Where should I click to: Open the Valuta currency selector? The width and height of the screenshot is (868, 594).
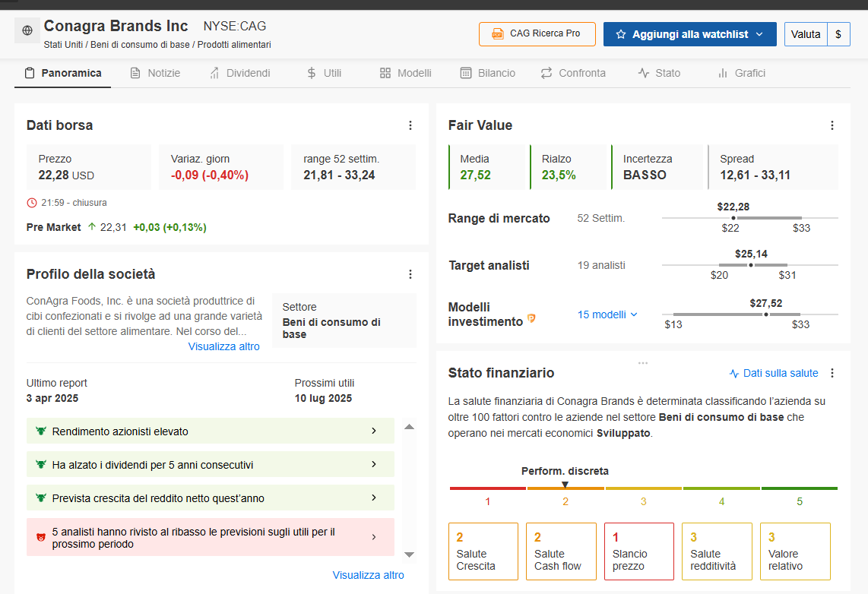point(806,34)
